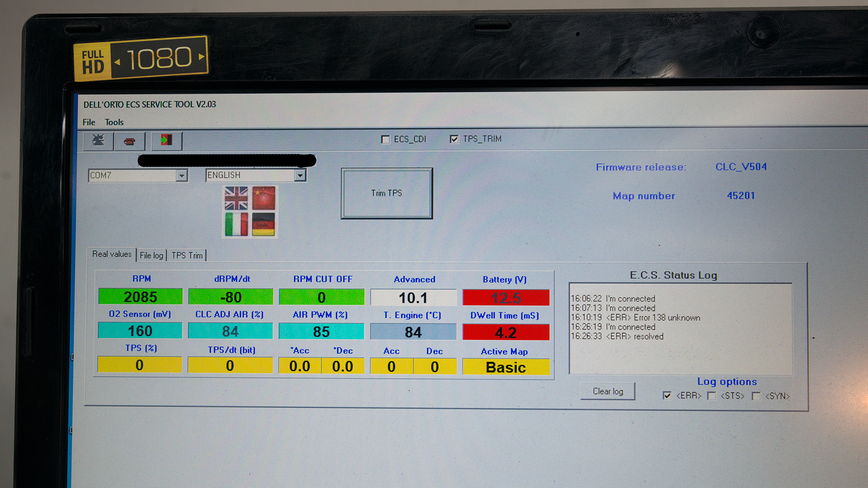The height and width of the screenshot is (488, 868).
Task: Expand the COM7 port dropdown
Action: [x=182, y=175]
